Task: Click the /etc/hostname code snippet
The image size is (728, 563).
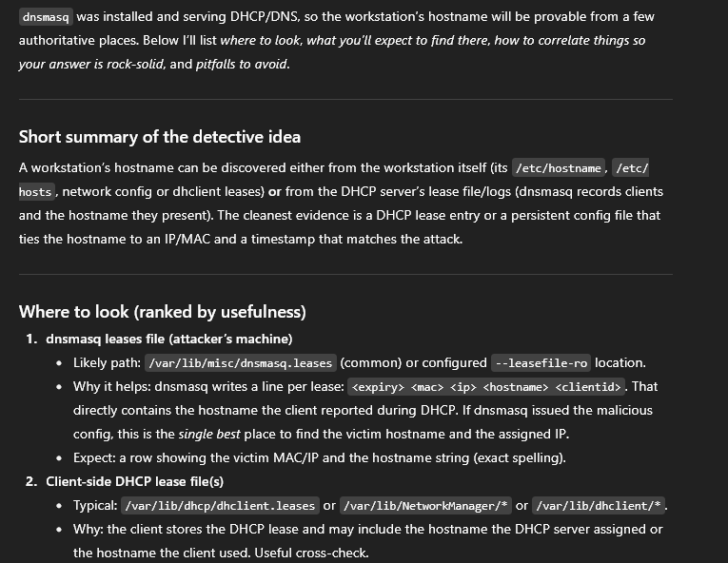Action: 559,168
